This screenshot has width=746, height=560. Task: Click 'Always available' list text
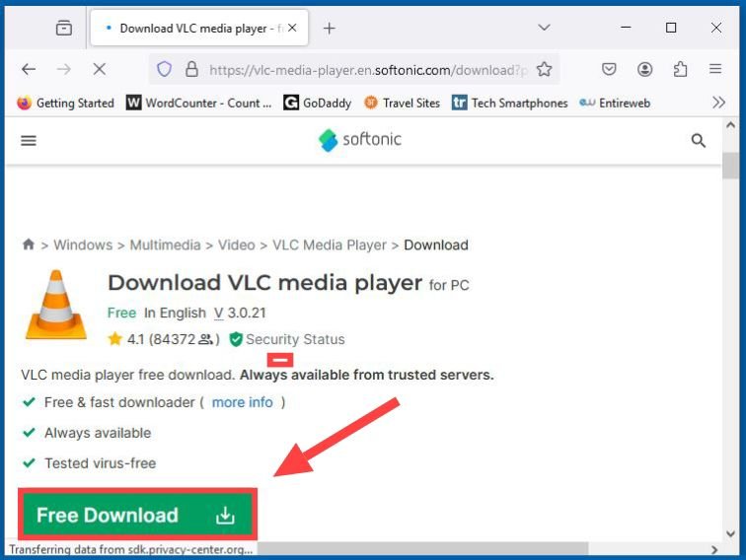[98, 433]
